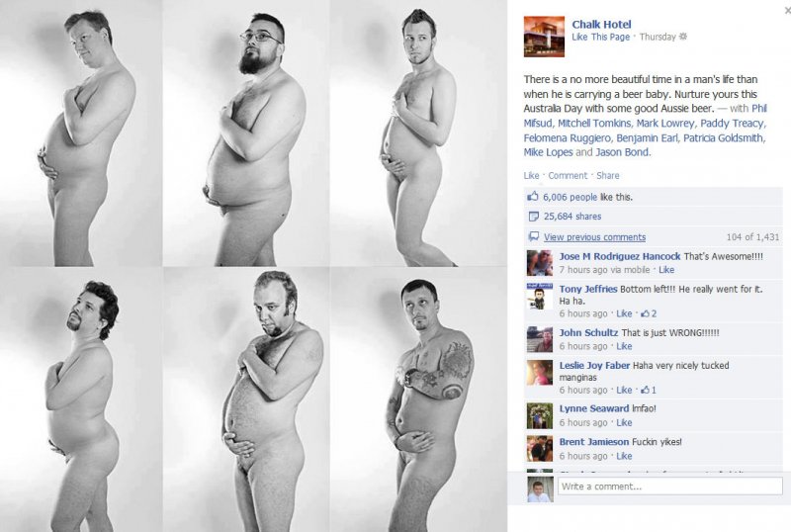791x532 pixels.
Task: Open the Chalk Hotel page name link
Action: (601, 24)
